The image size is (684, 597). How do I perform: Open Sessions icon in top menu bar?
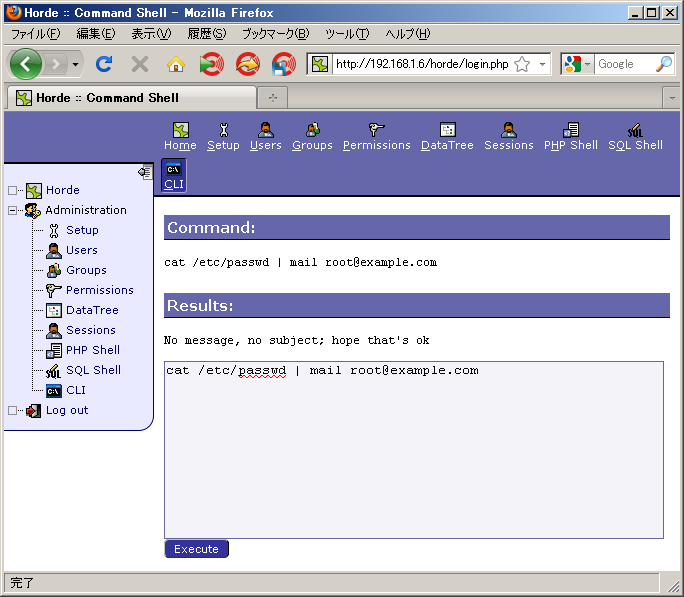[509, 130]
